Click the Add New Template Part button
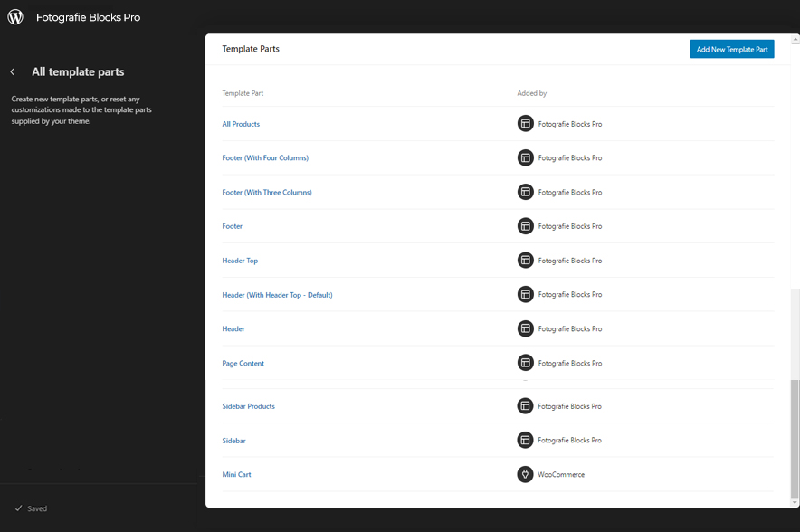800x532 pixels. [x=731, y=49]
